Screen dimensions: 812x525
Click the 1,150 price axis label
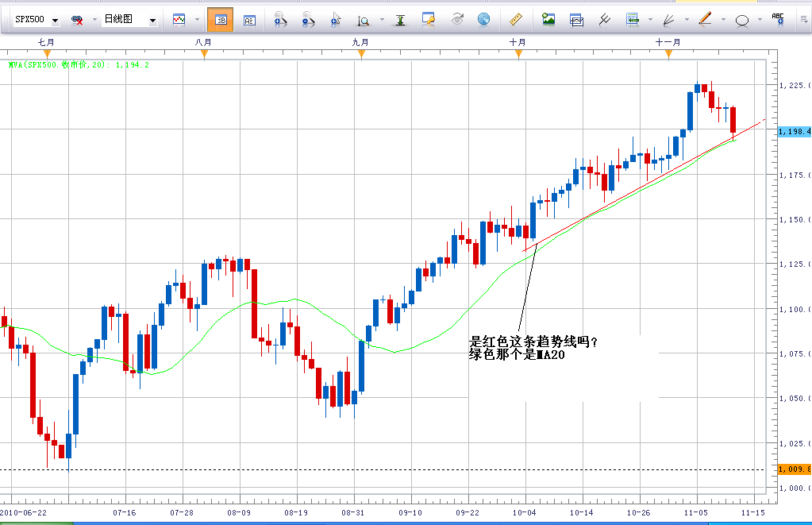point(795,220)
